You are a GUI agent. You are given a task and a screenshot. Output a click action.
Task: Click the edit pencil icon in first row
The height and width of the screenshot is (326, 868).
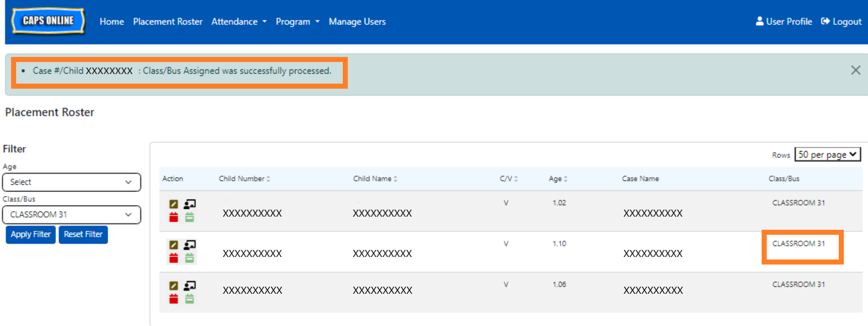pyautogui.click(x=173, y=204)
